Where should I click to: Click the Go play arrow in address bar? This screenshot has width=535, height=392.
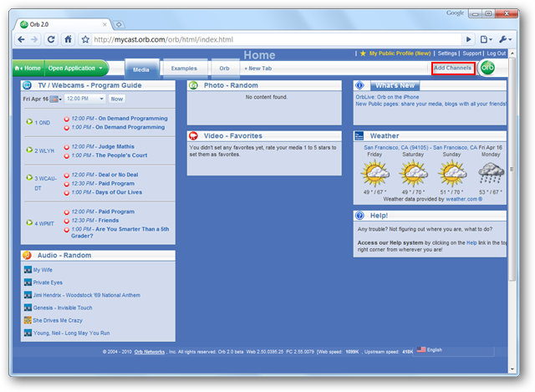(x=468, y=39)
